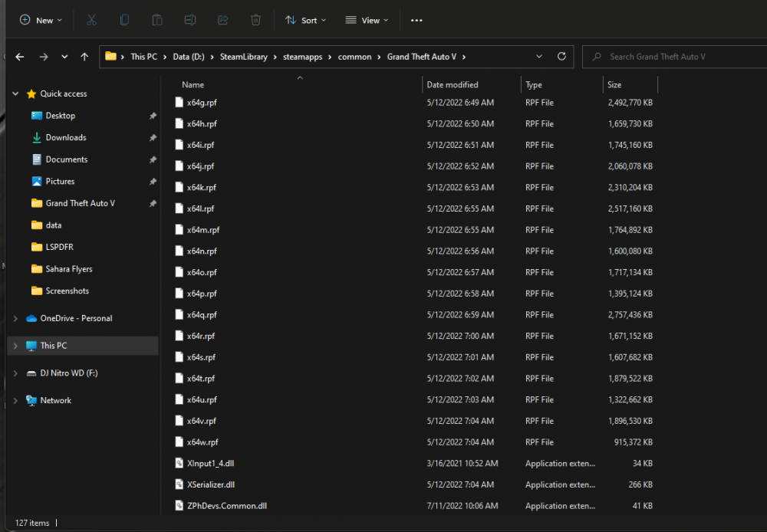
Task: Navigate up one folder level
Action: click(x=84, y=56)
